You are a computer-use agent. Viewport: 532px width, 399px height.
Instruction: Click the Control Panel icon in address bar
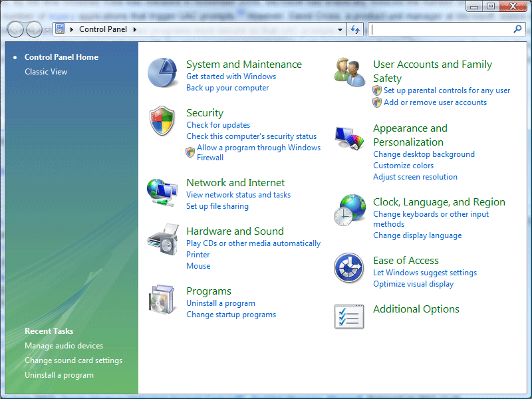click(60, 29)
